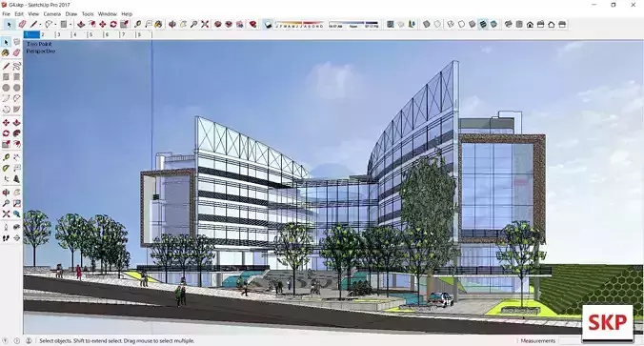
Task: Switch to scene tab 8
Action: 144,35
